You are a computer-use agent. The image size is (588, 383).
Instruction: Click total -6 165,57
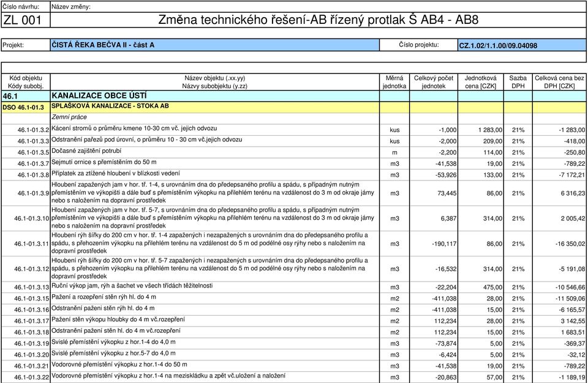(x=572, y=310)
